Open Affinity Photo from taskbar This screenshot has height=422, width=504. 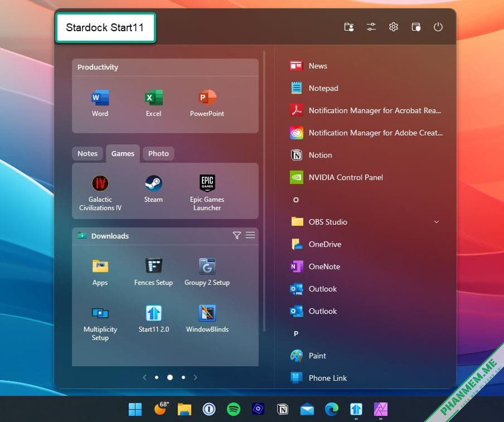(x=381, y=409)
